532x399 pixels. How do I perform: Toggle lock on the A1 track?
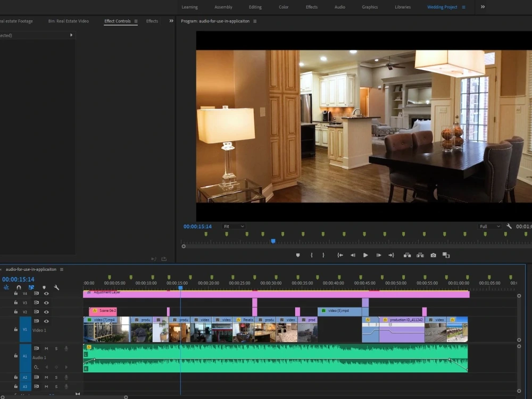15,355
